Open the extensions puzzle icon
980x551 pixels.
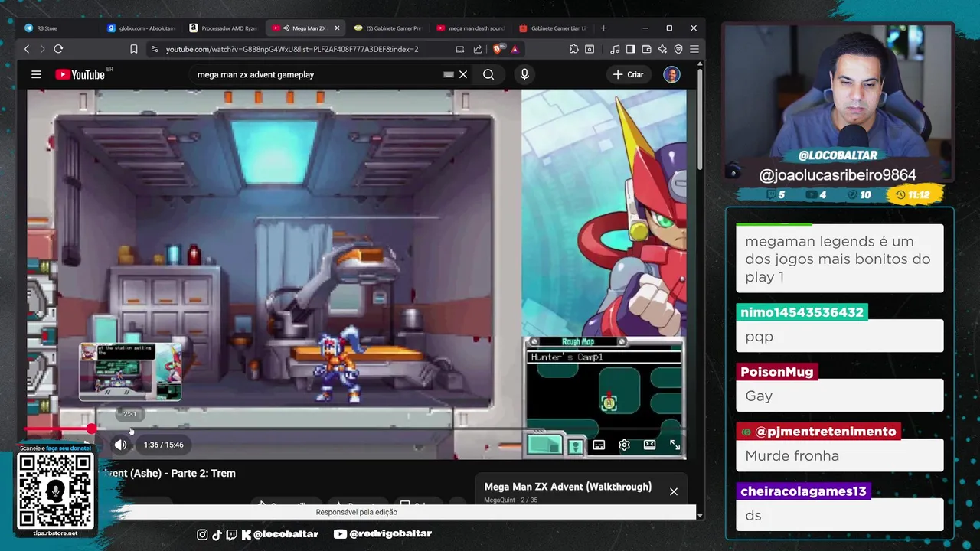tap(573, 49)
